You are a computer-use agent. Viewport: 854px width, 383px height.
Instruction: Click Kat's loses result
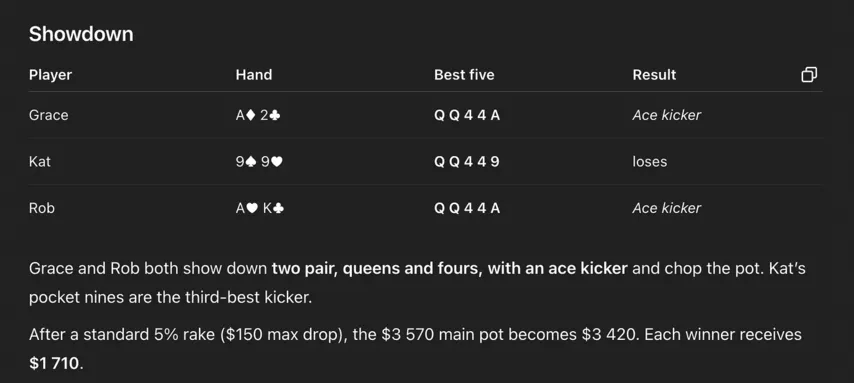(x=650, y=162)
